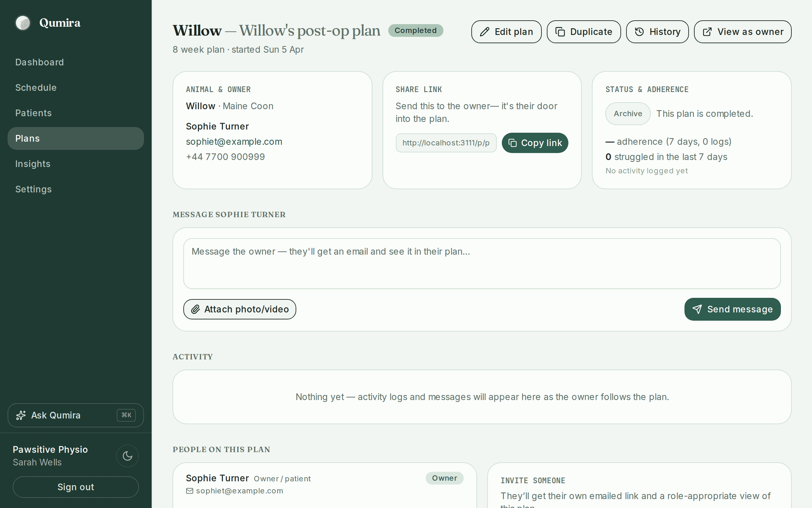The image size is (812, 508).
Task: Click the copy icon on Duplicate
Action: tap(560, 32)
